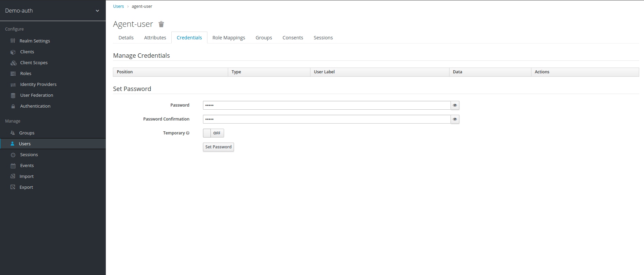Go to Export in the sidebar
Screen dimensions: 644x275
coord(26,187)
